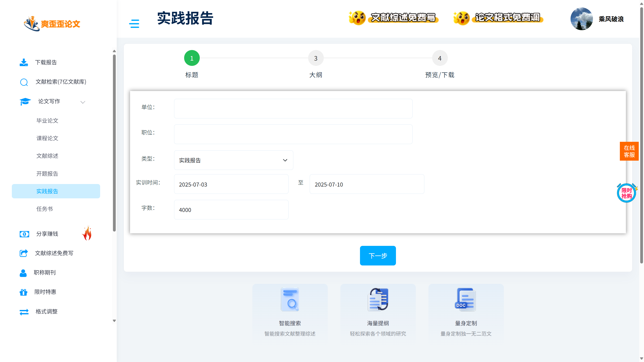This screenshot has width=644, height=362.
Task: Click the professional title journal person icon
Action: (x=23, y=273)
